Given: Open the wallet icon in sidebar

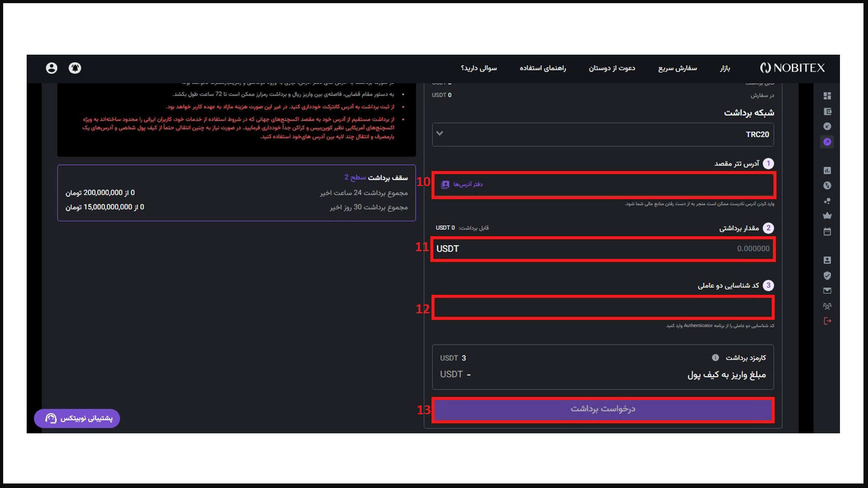Looking at the screenshot, I should pyautogui.click(x=827, y=111).
